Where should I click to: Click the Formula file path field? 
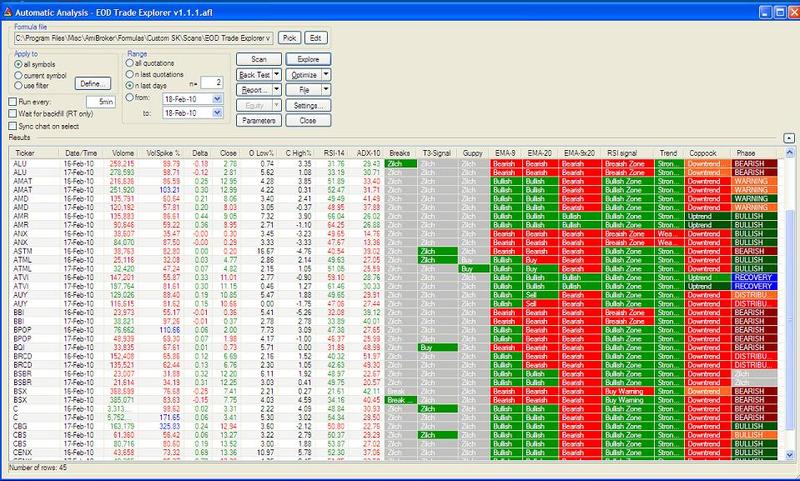(144, 38)
